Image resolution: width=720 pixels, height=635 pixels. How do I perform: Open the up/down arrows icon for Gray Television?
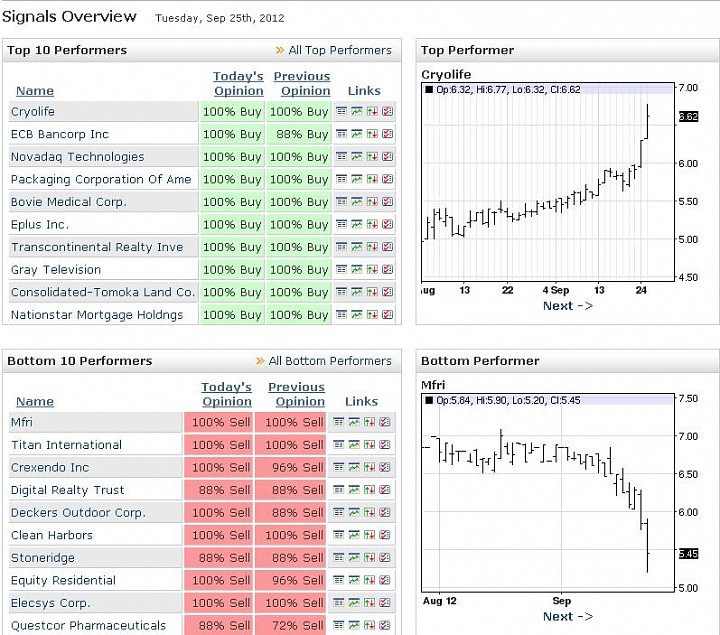(x=372, y=269)
